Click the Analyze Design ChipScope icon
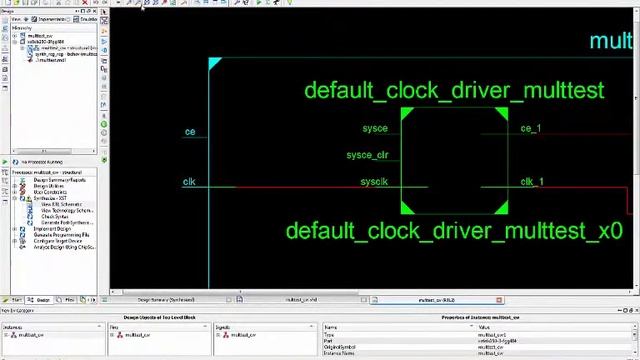The image size is (640, 360). tap(23, 247)
